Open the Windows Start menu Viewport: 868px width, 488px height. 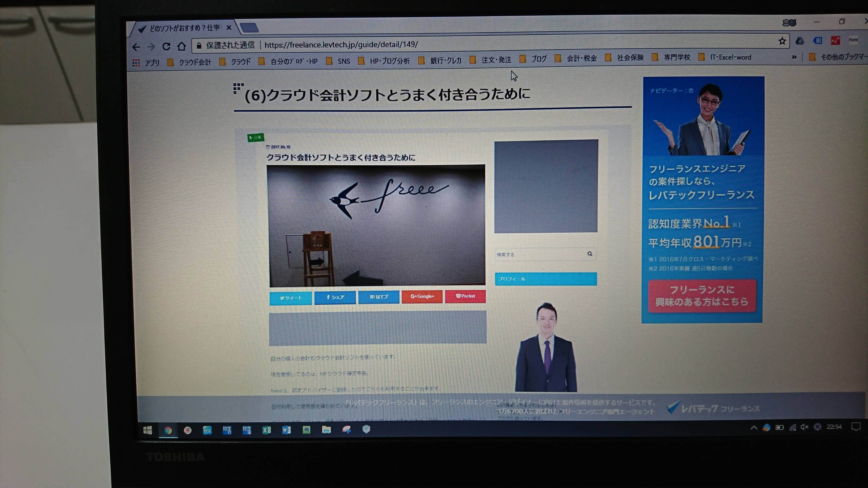148,430
